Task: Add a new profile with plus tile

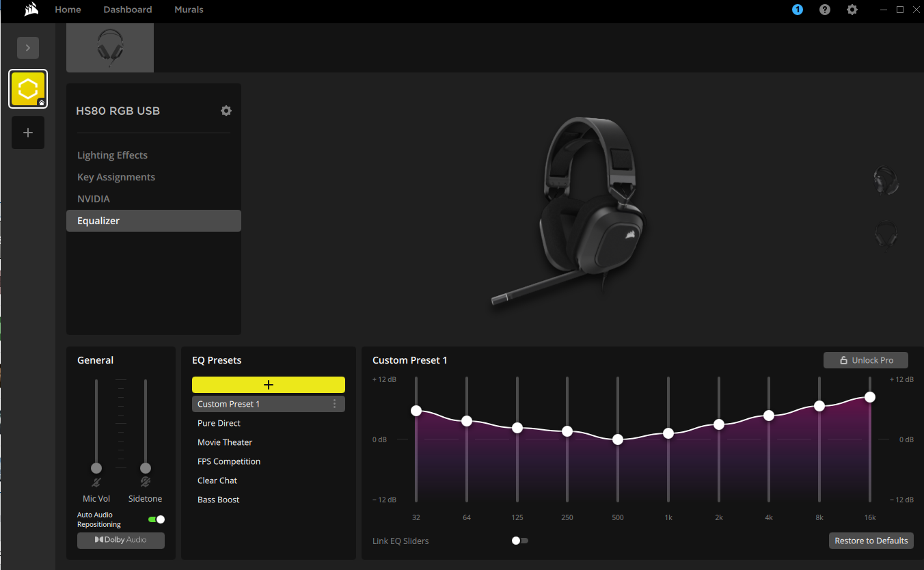Action: pyautogui.click(x=28, y=133)
